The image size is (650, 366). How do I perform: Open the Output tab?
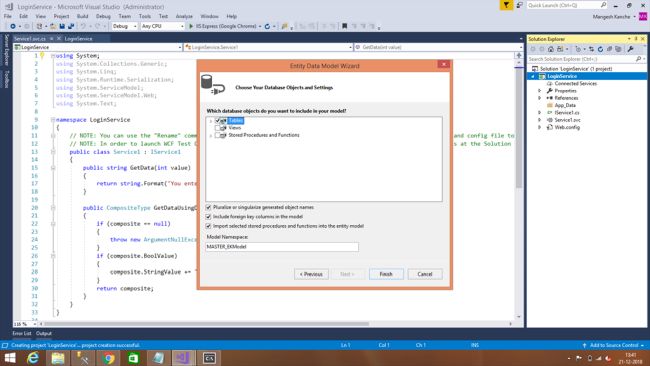click(44, 333)
